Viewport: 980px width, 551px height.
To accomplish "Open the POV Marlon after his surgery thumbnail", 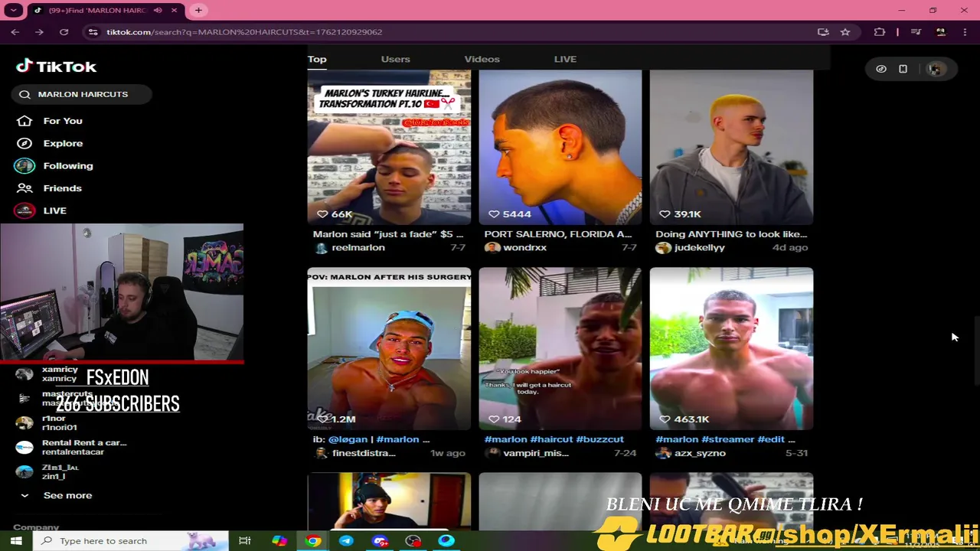I will (389, 349).
